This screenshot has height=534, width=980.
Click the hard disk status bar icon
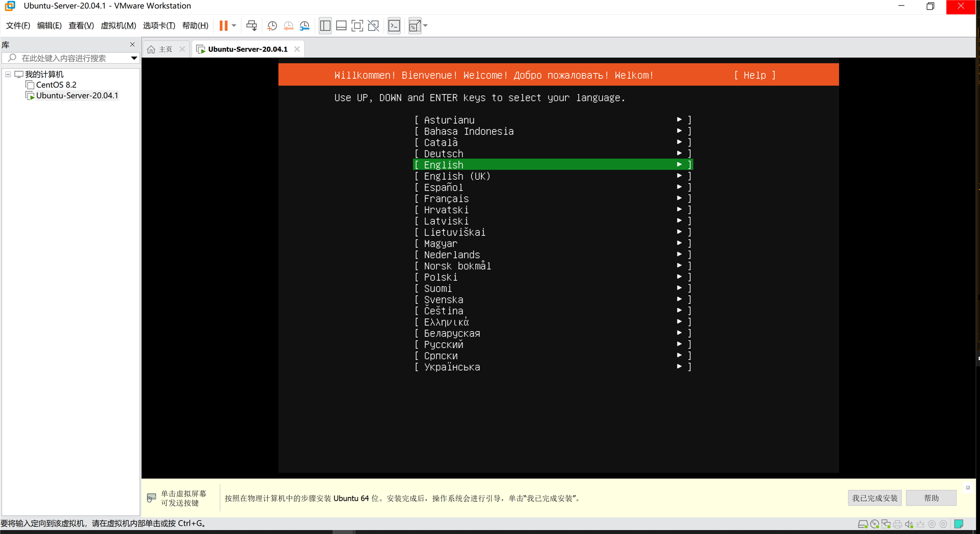pos(863,524)
